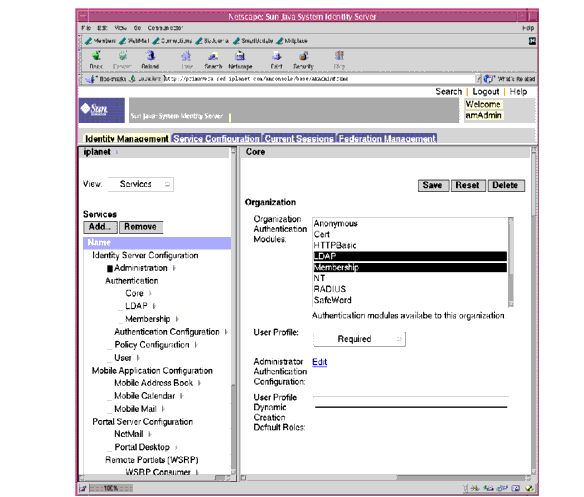584x497 pixels.
Task: Click the Delete button
Action: pos(506,185)
